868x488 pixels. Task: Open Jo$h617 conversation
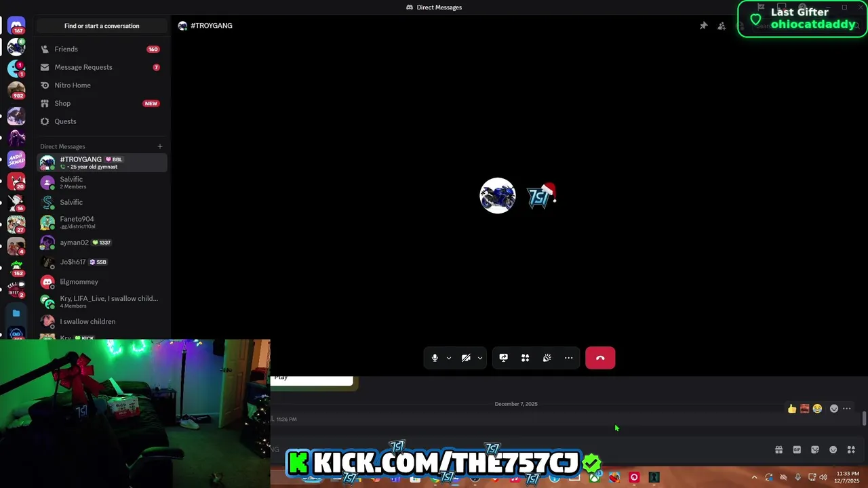coord(102,262)
